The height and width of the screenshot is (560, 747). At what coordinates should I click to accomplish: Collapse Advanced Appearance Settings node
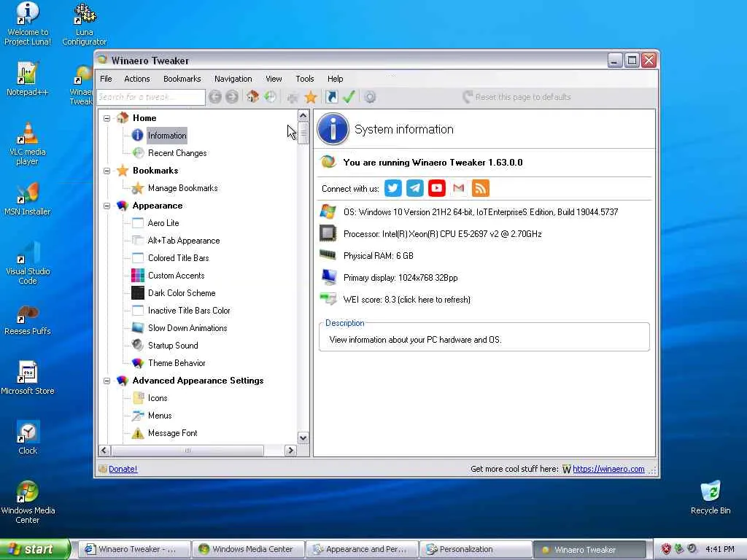click(107, 381)
